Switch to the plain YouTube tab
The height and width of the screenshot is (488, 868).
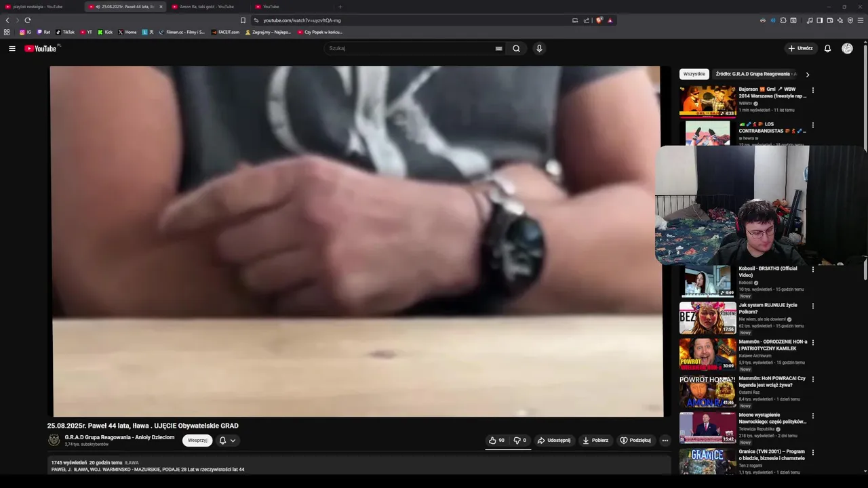pos(290,7)
